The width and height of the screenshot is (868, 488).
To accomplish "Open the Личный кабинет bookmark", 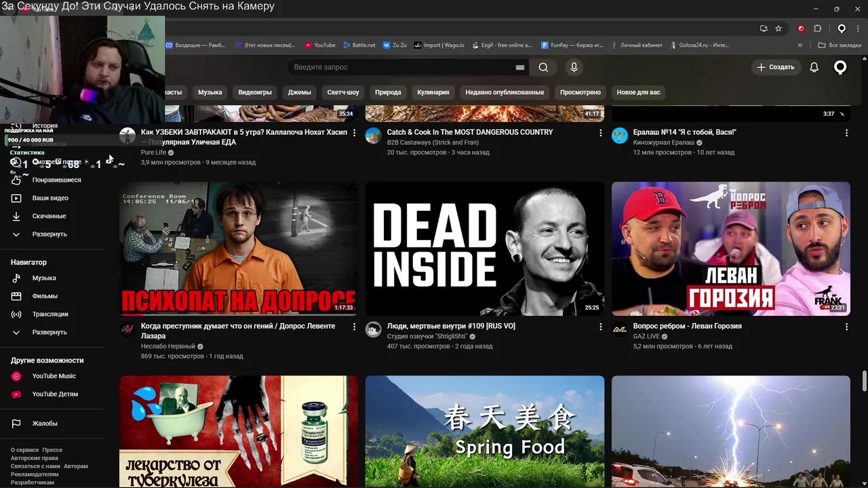I will [636, 45].
